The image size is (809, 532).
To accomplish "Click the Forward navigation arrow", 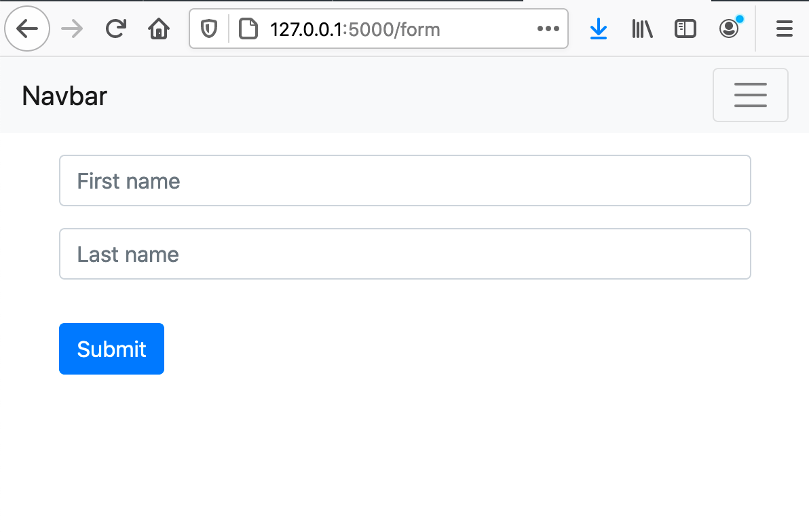I will tap(71, 28).
